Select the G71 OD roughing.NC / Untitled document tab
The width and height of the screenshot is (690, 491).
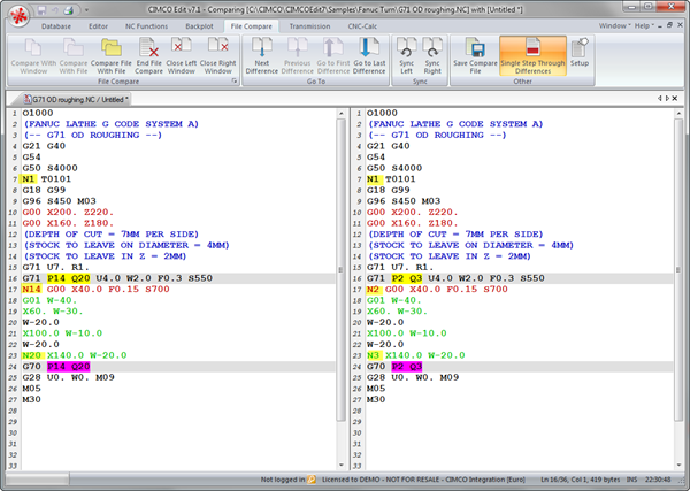pos(75,99)
